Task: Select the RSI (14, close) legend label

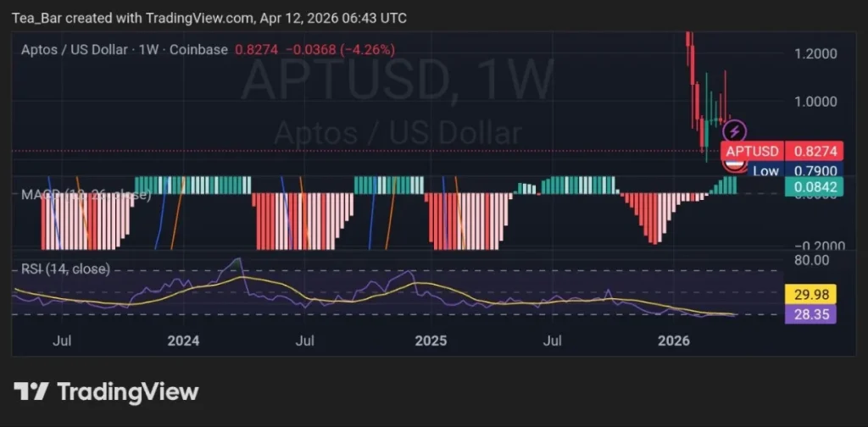Action: [65, 269]
